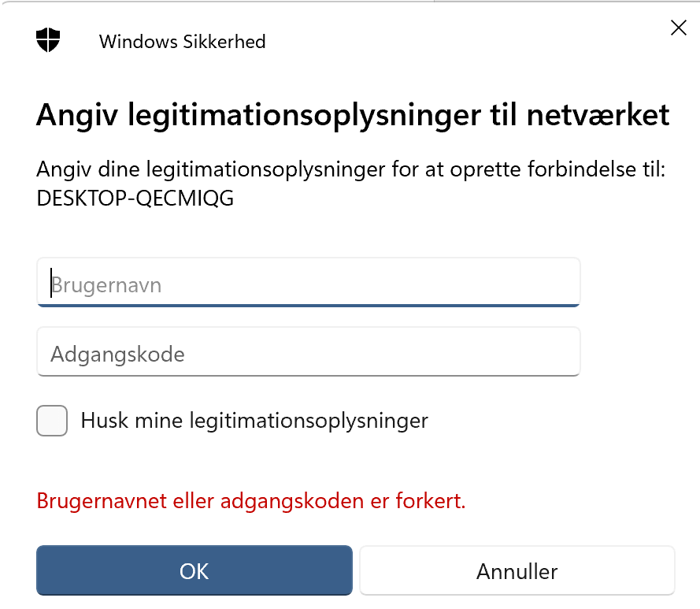700x609 pixels.
Task: Click the Windows Sikkerhed title text
Action: (x=182, y=42)
